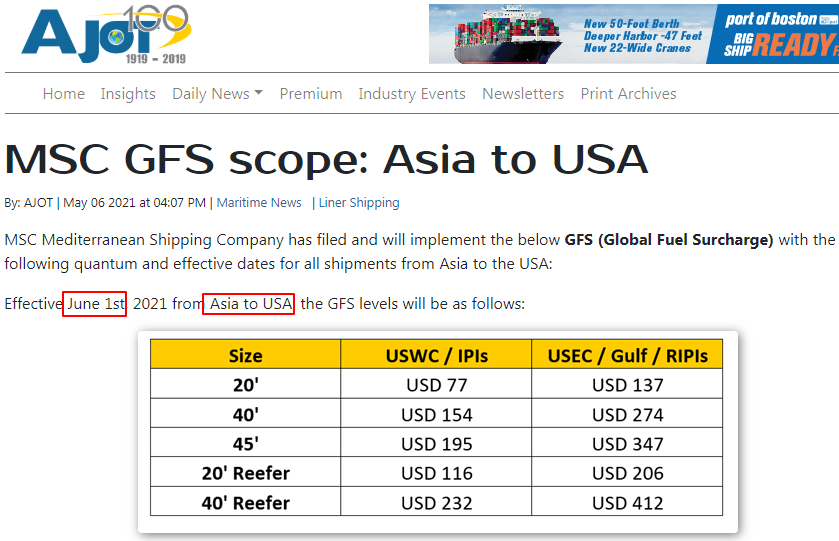
Task: Navigate to Industry Events
Action: 412,94
